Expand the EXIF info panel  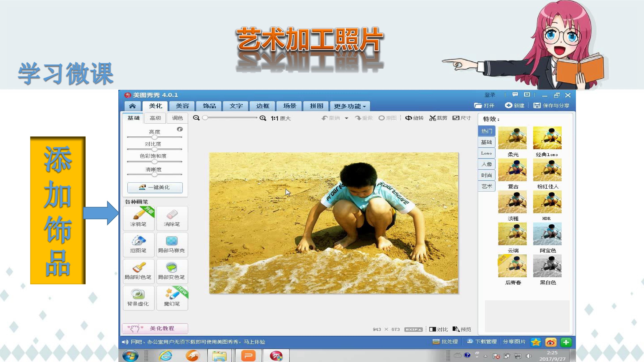tap(413, 329)
